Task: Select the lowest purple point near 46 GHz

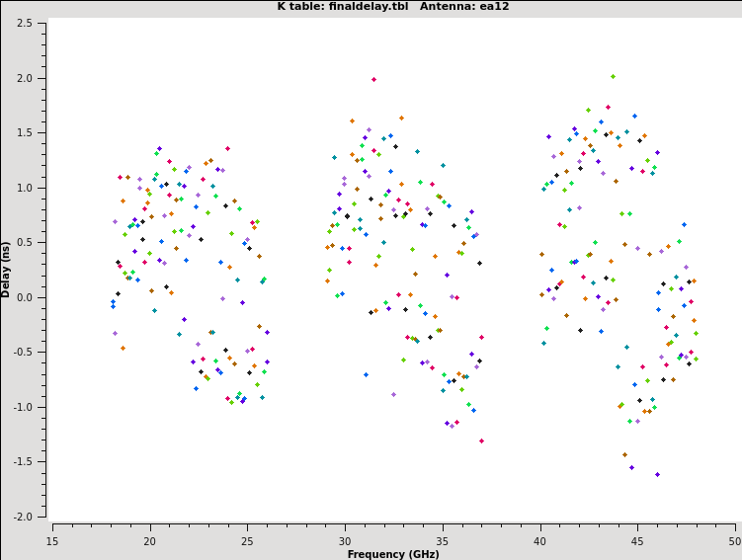Action: 657,474
